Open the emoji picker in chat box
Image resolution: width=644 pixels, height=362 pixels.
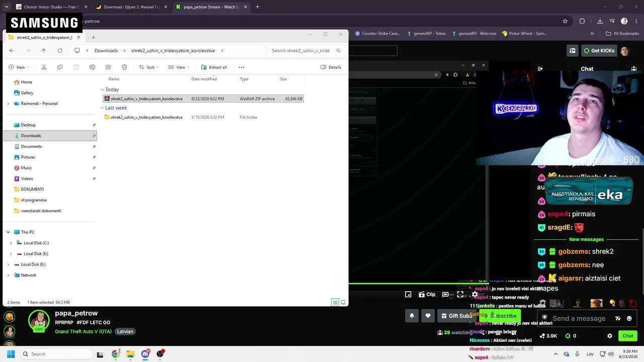(629, 318)
